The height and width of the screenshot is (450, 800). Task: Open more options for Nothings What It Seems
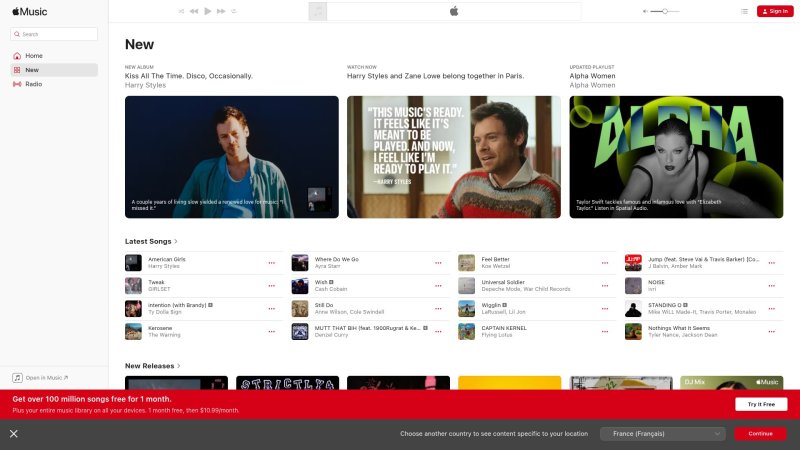(771, 332)
